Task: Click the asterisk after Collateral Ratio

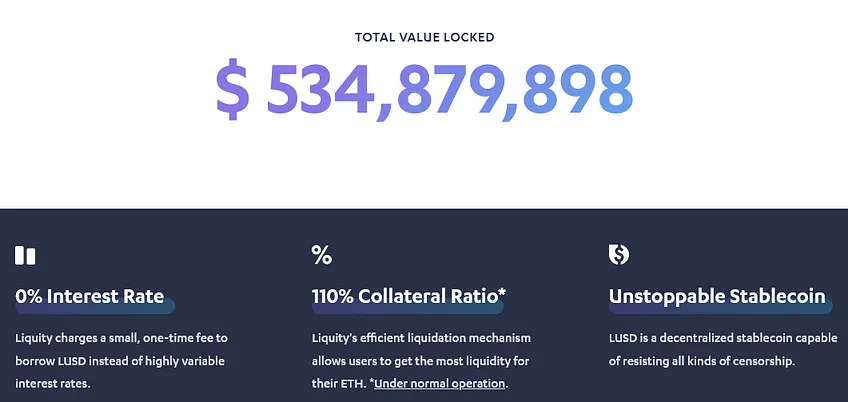Action: [x=502, y=293]
